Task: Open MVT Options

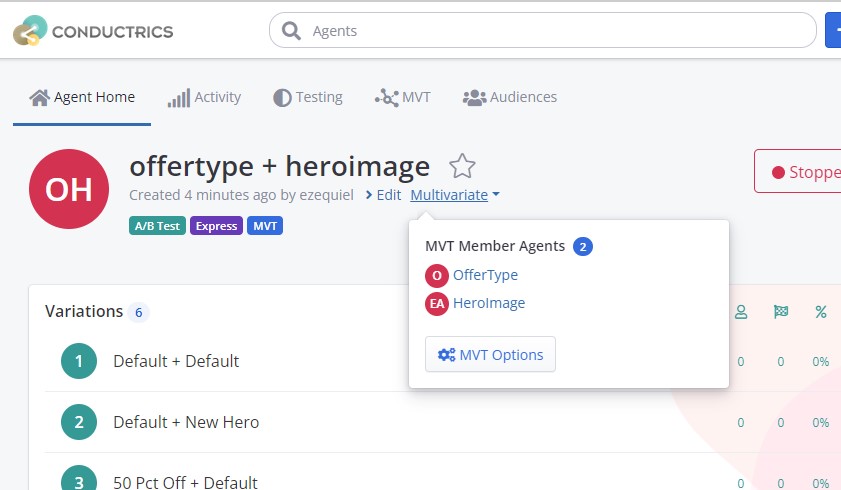Action: tap(490, 354)
